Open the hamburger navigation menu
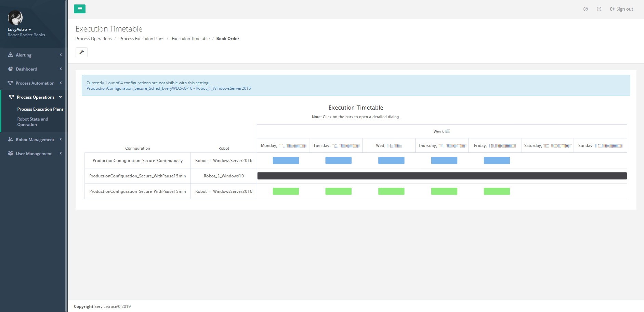 [79, 9]
